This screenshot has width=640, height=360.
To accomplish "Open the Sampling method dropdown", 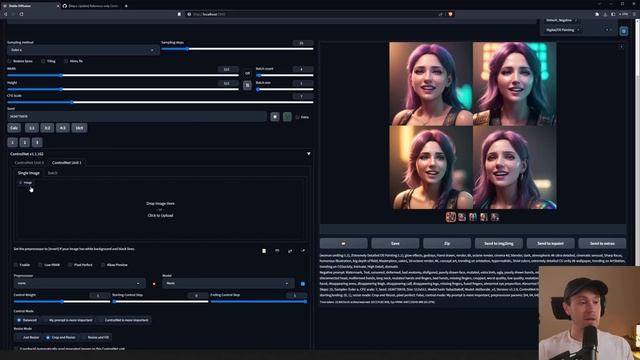I will tap(83, 50).
